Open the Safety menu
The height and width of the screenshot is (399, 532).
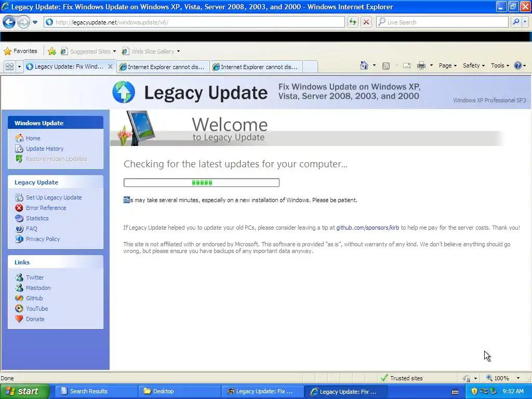coord(474,65)
